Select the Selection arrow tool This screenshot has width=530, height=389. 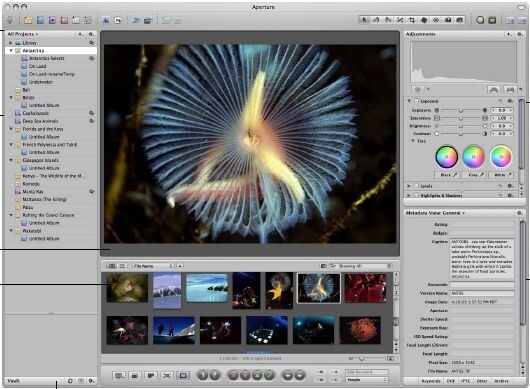[x=364, y=20]
